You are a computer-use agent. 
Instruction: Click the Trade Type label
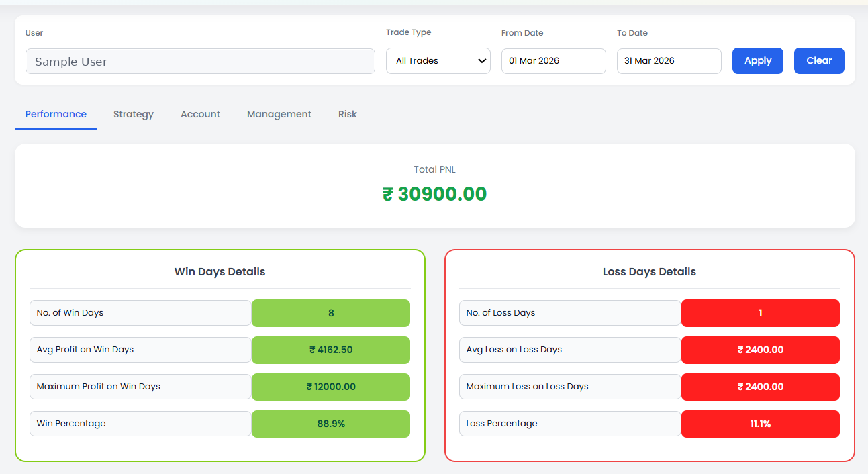409,32
